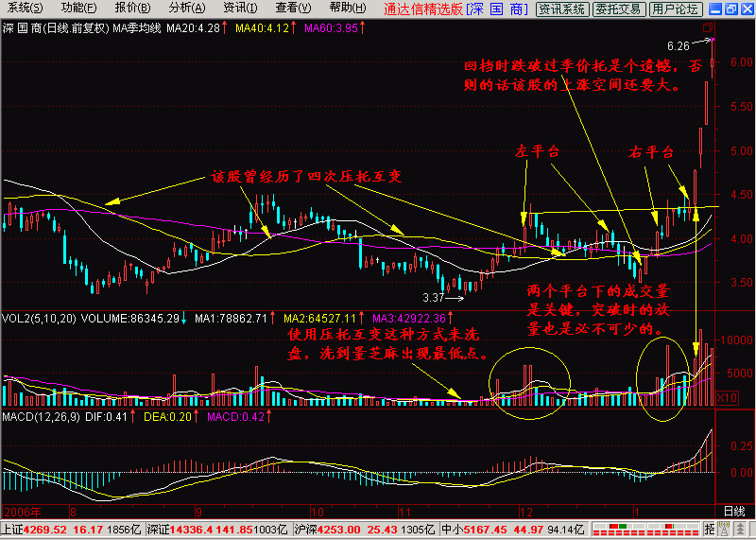Image resolution: width=756 pixels, height=540 pixels.
Task: Click the 10000 volume axis label
Action: 736,340
